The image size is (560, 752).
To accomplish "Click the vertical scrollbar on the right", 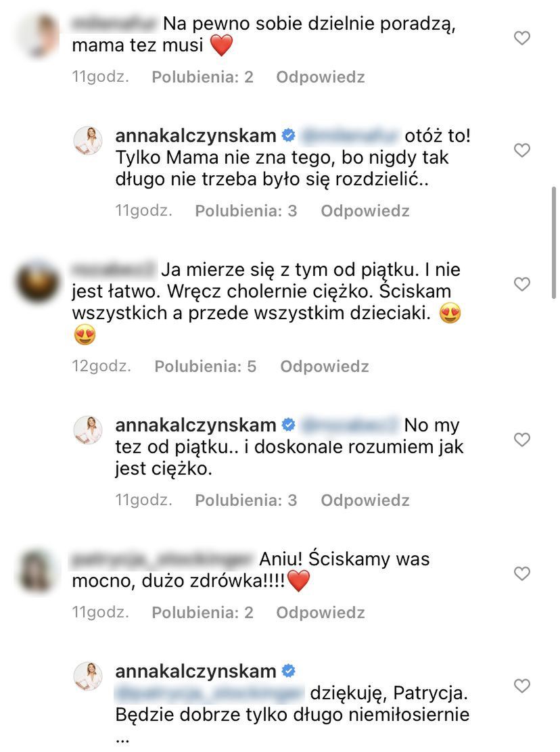I will [x=554, y=243].
